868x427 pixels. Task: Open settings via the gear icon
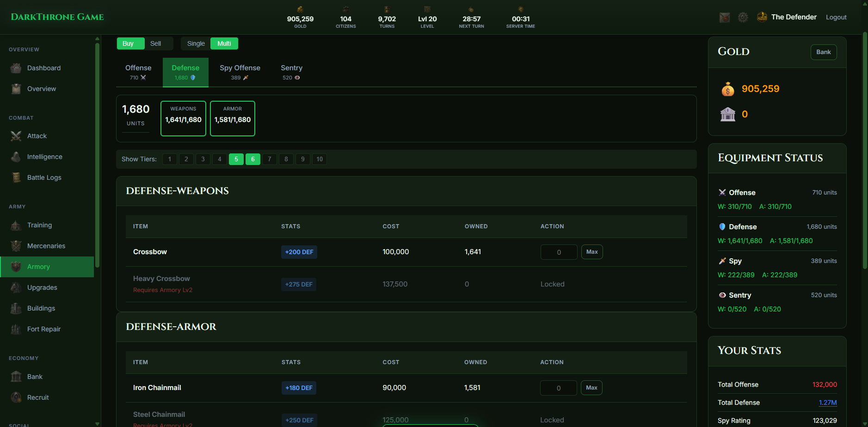point(743,18)
